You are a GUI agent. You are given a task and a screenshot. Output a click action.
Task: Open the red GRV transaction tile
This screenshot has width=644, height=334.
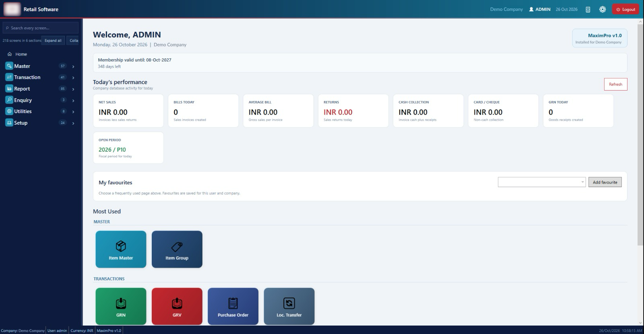[x=177, y=306]
